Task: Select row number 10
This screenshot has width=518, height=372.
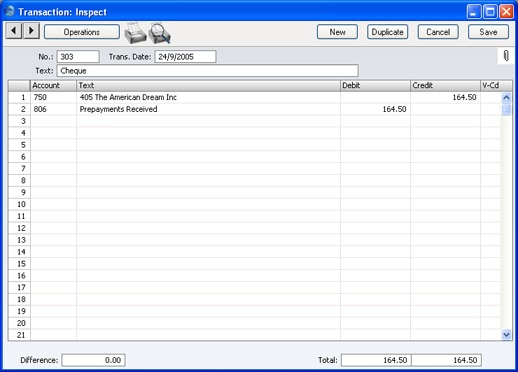Action: click(x=19, y=204)
